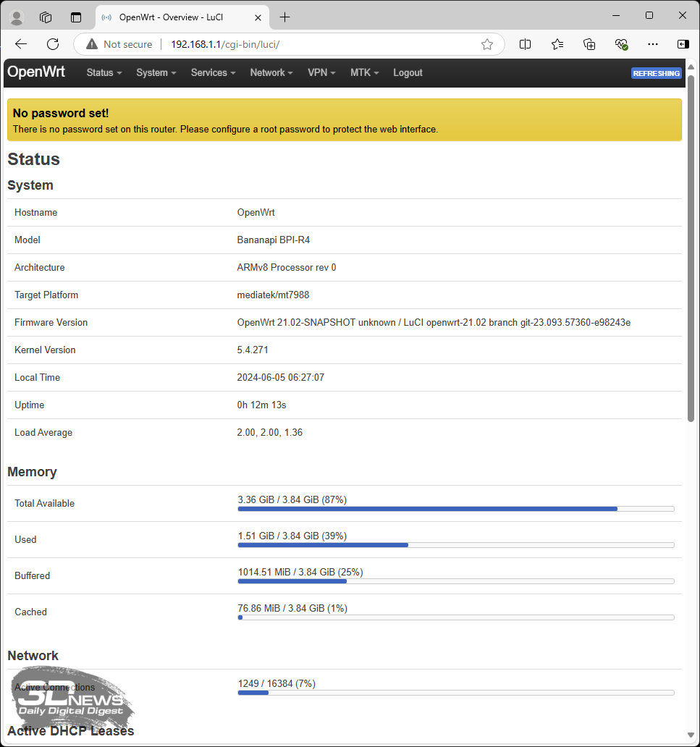Select the load average values
Screen dimensions: 700x747
270,433
